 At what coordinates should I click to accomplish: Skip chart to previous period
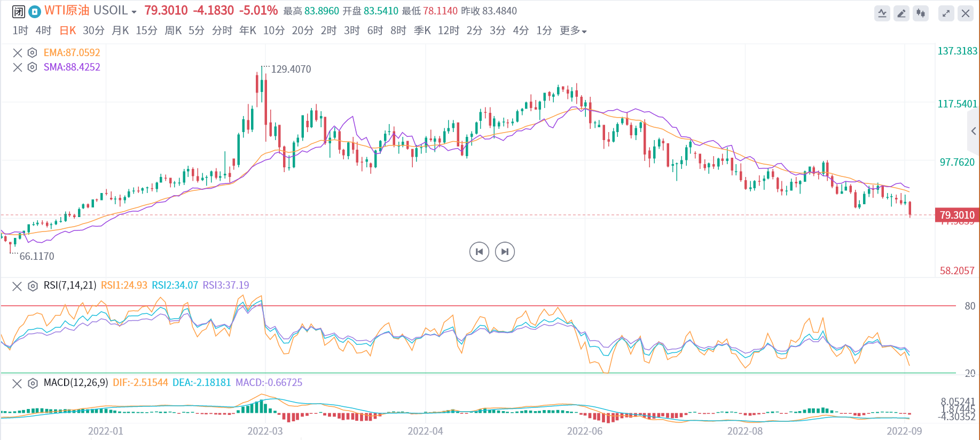479,252
